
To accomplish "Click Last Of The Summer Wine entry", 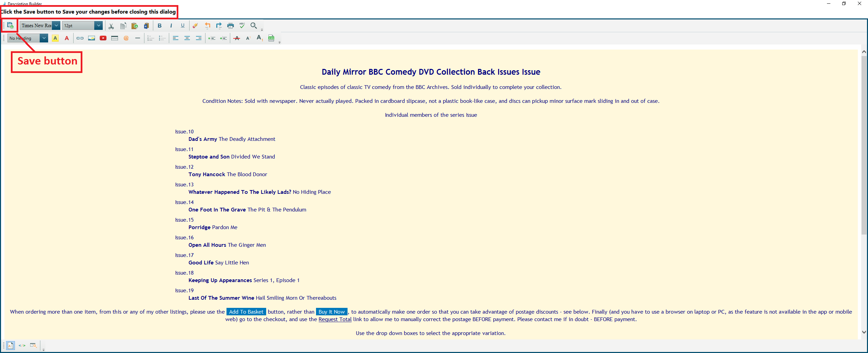I will click(x=262, y=298).
